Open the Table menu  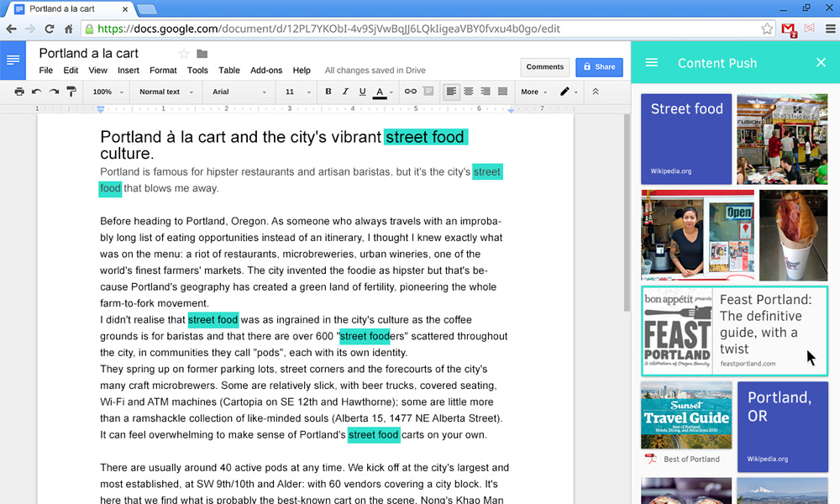[228, 71]
